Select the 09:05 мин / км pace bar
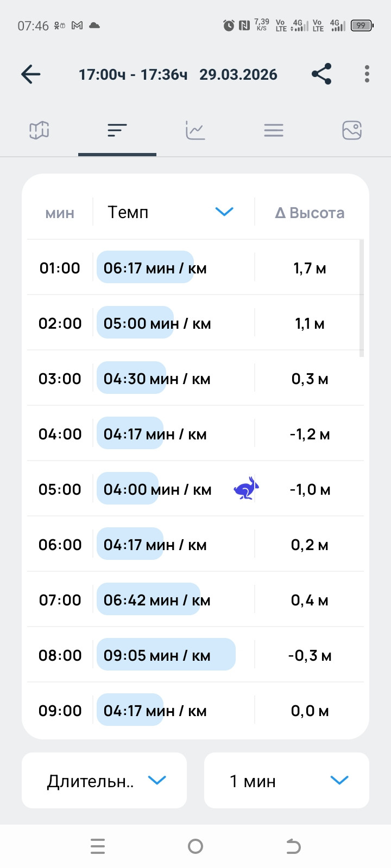The image size is (391, 868). point(166,654)
